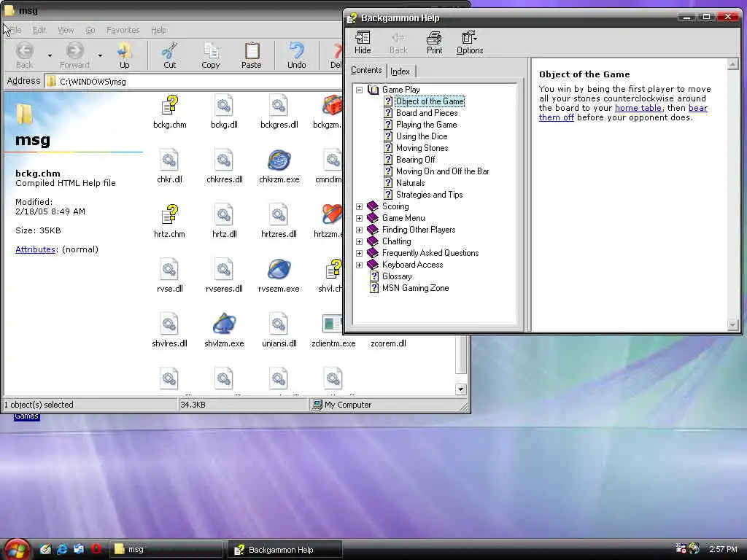Click the Copy toolbar button
Image resolution: width=747 pixels, height=560 pixels.
(211, 55)
